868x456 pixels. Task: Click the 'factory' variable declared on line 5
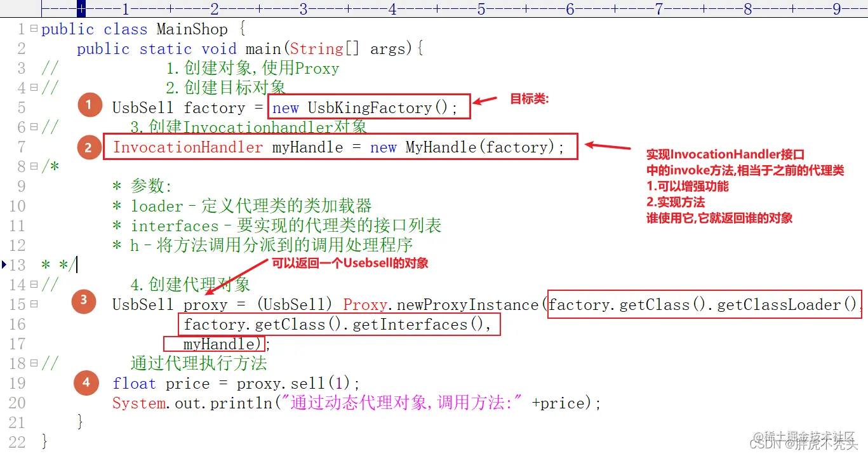coord(214,109)
